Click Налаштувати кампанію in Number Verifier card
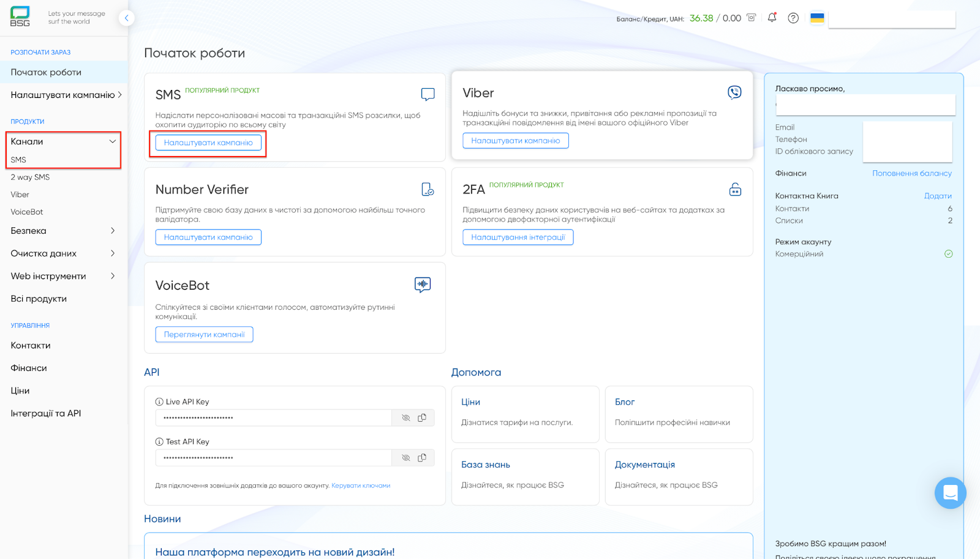The width and height of the screenshot is (980, 559). (x=208, y=237)
